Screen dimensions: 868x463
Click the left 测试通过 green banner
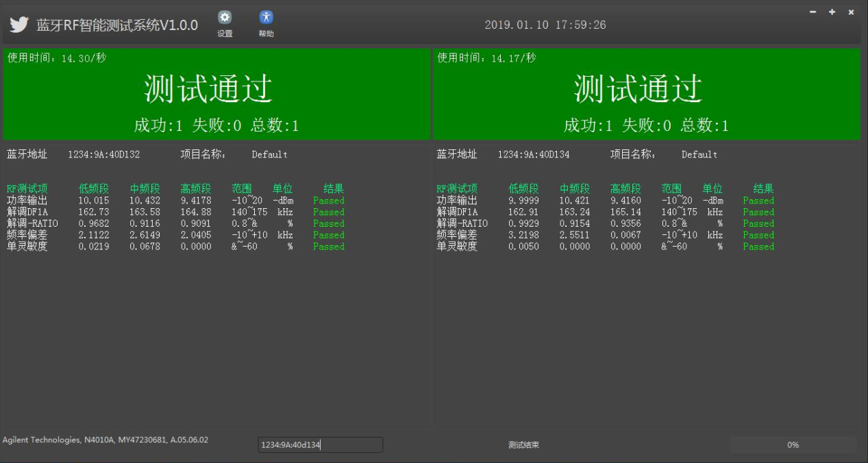coord(216,94)
